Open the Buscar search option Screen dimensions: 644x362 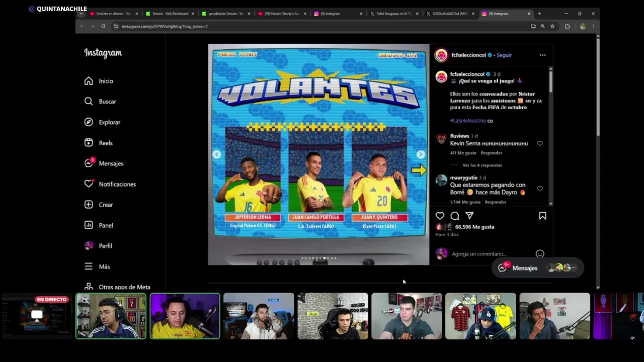point(100,102)
